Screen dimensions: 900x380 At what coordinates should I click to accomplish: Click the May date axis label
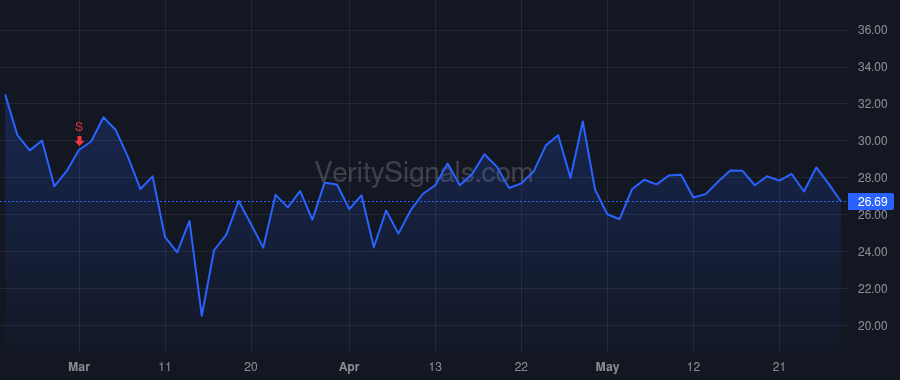pyautogui.click(x=607, y=367)
